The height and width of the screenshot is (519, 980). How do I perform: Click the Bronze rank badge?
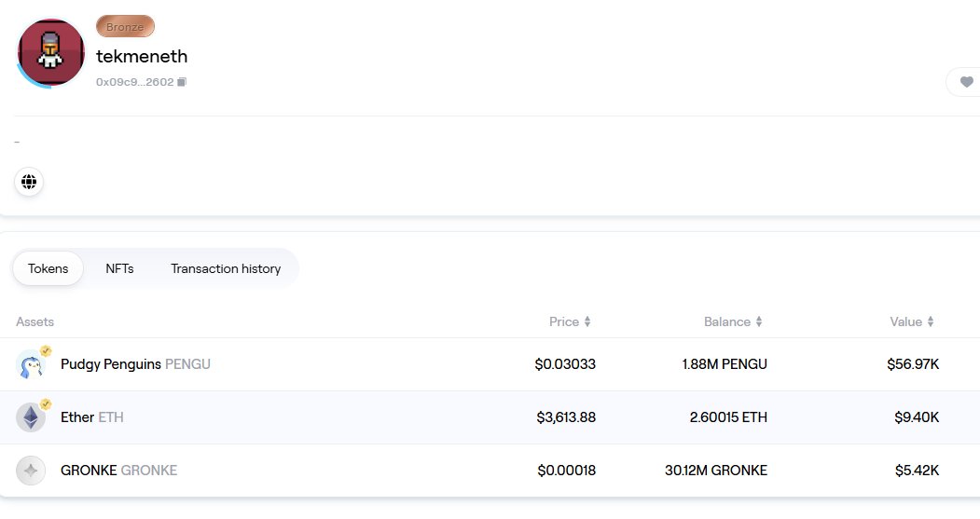[125, 27]
